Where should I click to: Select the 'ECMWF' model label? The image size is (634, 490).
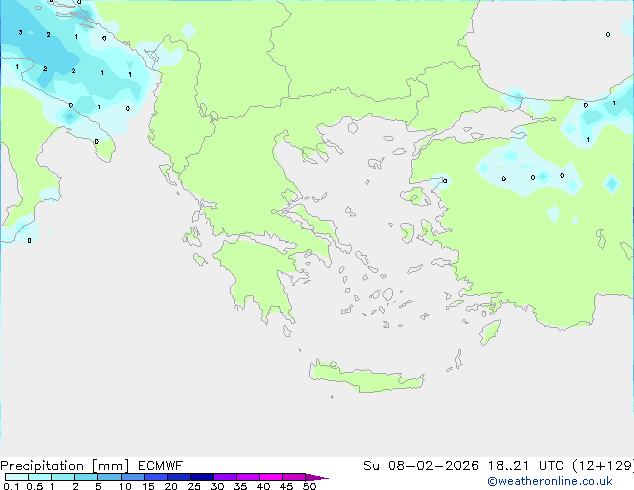(161, 466)
